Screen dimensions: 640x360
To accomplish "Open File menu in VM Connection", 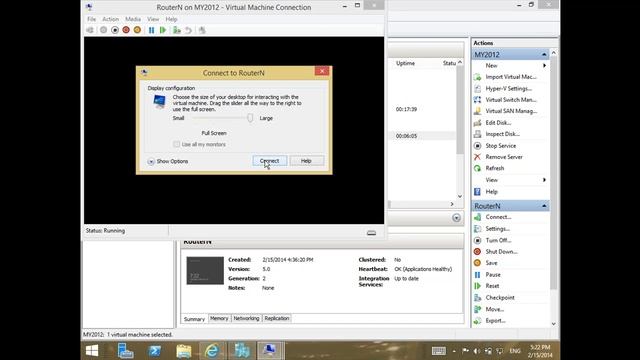I will point(91,19).
